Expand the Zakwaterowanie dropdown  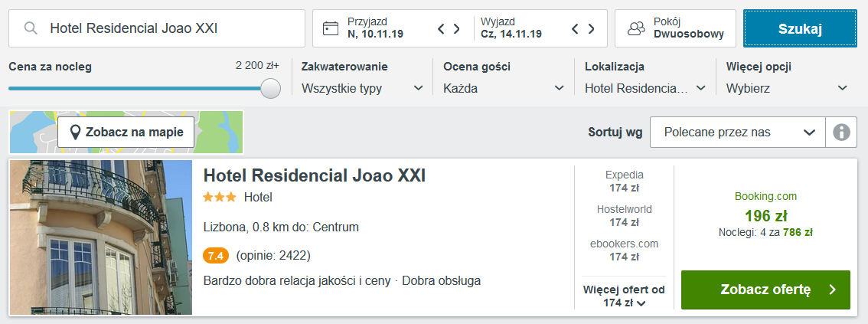363,88
